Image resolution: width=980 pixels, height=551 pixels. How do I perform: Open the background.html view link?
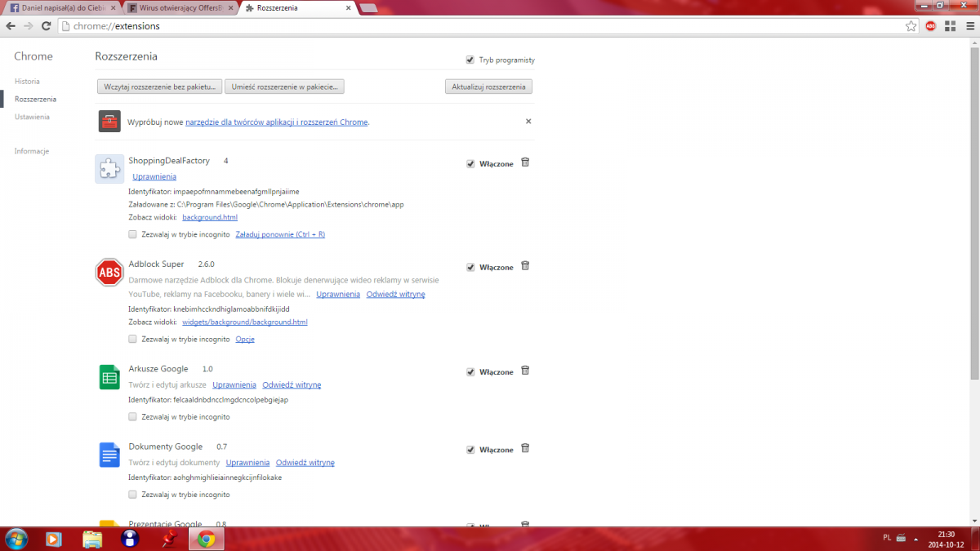pos(210,217)
